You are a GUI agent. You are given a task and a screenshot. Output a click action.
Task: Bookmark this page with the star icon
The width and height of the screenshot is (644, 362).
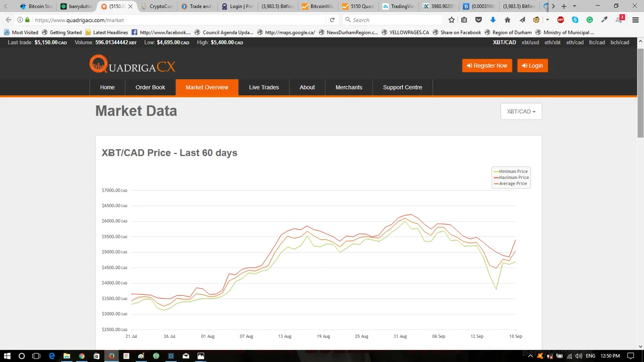[x=451, y=20]
